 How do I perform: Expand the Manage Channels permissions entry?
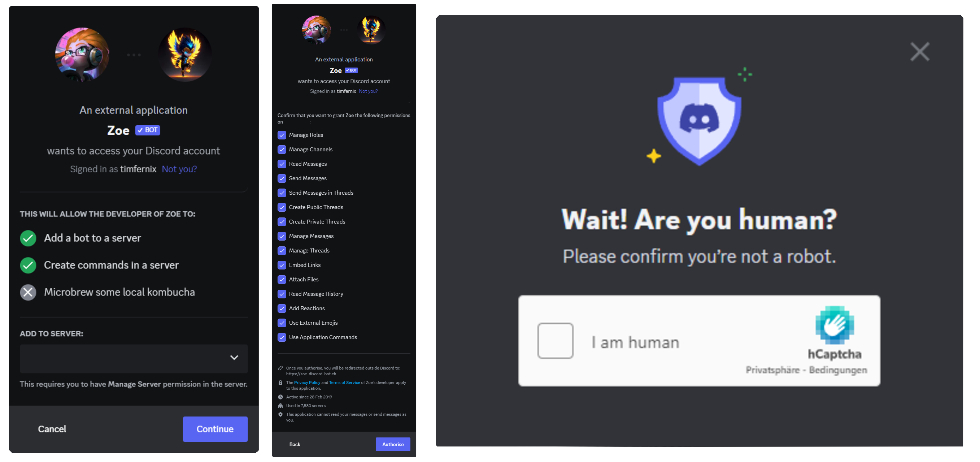pos(311,150)
